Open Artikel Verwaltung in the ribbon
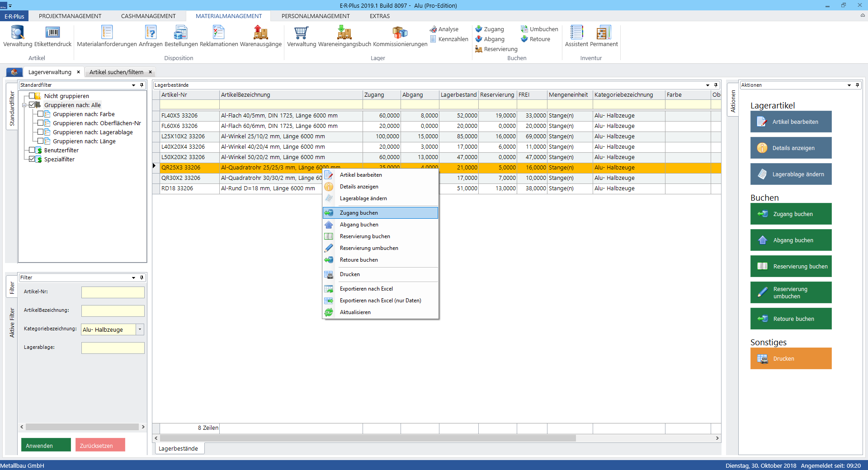Screen dimensions: 868x470 click(18, 36)
